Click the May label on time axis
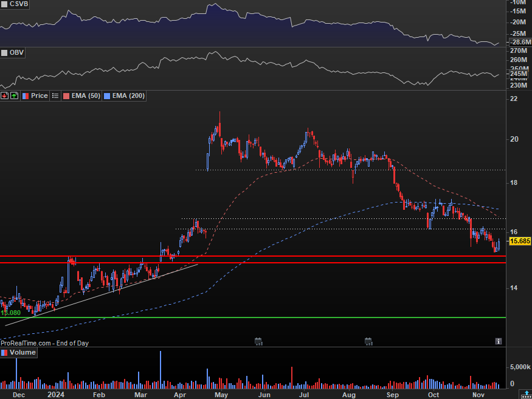The width and height of the screenshot is (532, 399). 221,395
